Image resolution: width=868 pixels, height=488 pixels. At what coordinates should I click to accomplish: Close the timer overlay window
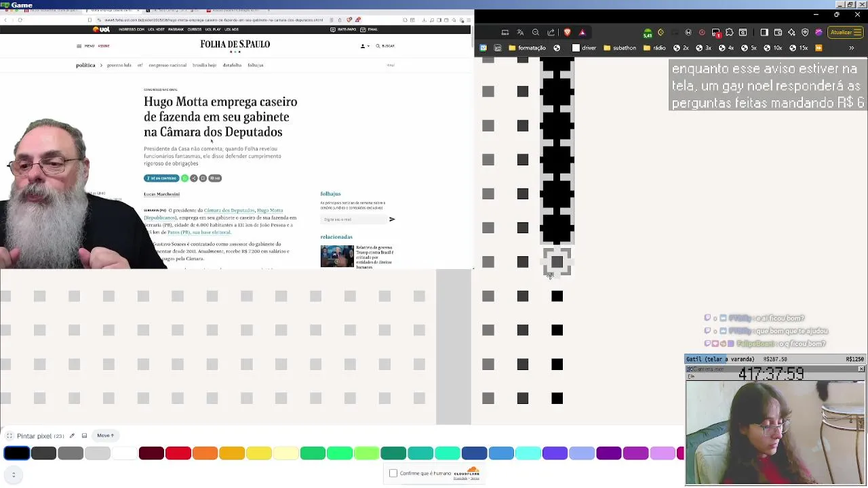pyautogui.click(x=861, y=369)
